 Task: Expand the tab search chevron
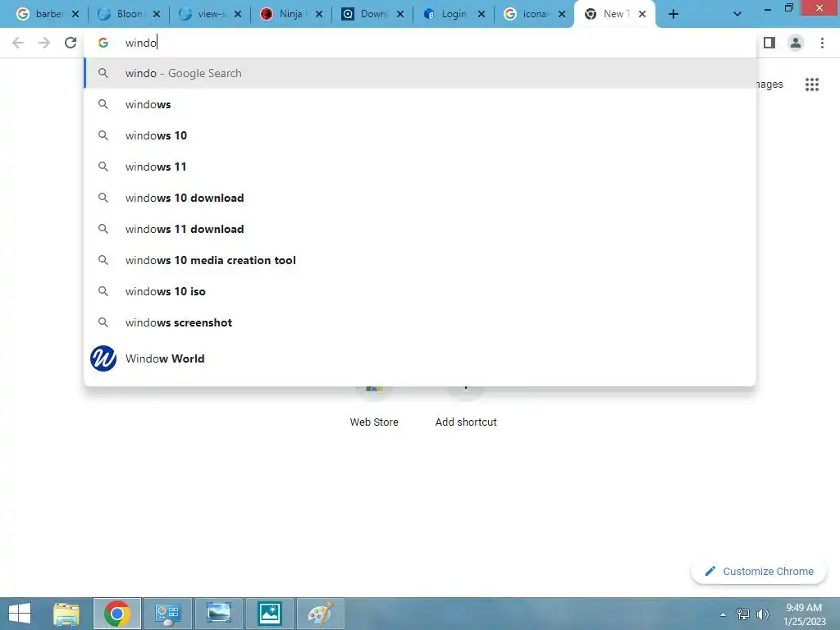pos(737,15)
